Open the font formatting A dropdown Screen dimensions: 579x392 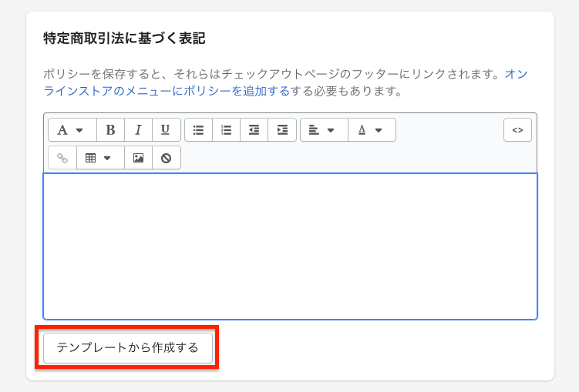point(72,130)
